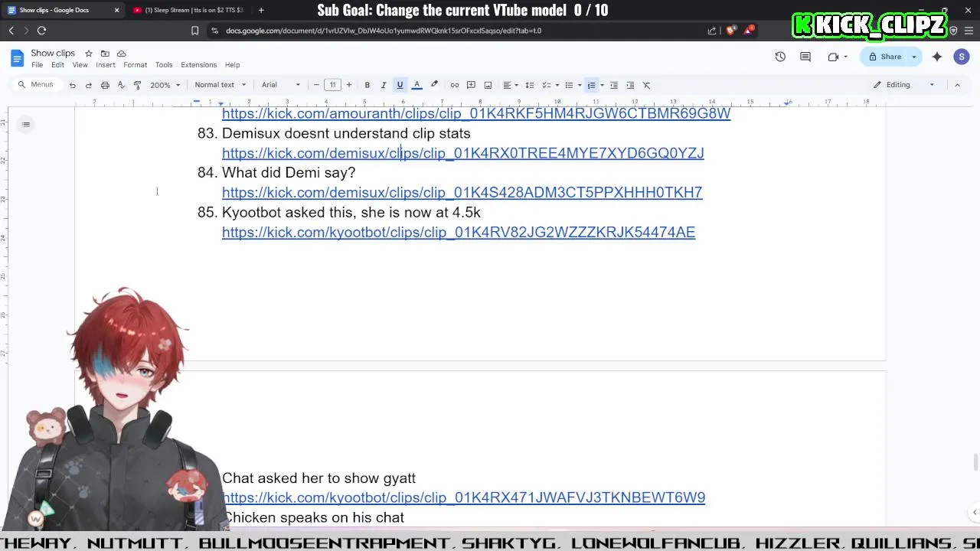This screenshot has height=551, width=980.
Task: Open line and paragraph spacing
Action: (x=529, y=85)
